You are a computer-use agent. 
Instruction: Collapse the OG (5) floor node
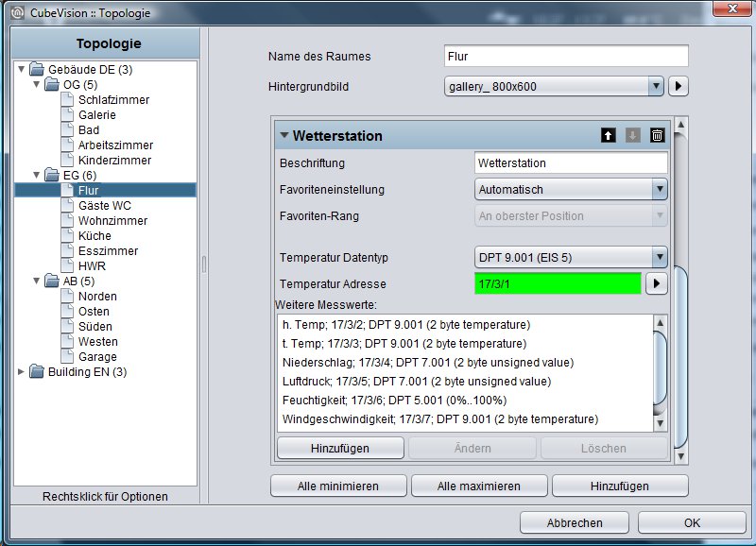36,84
